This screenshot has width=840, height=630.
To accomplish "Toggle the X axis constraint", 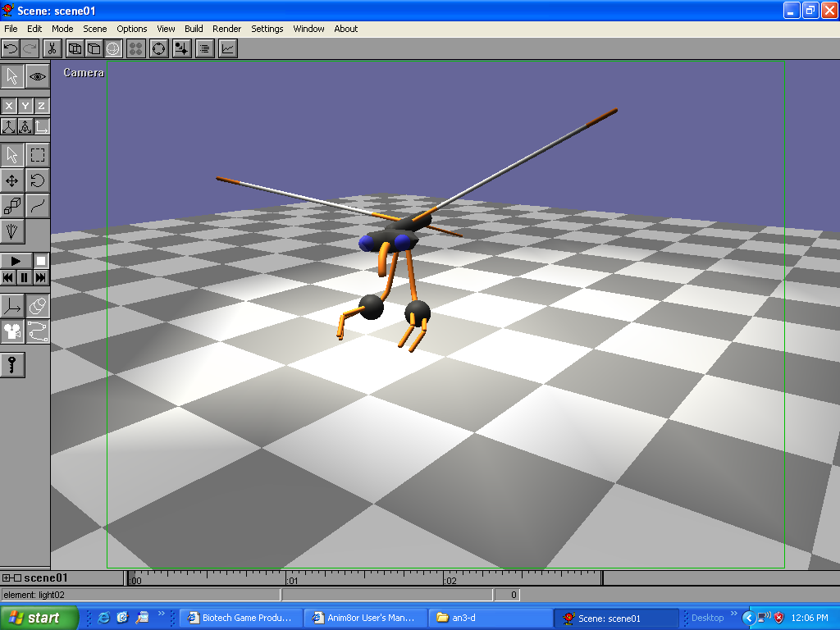I will click(x=9, y=106).
